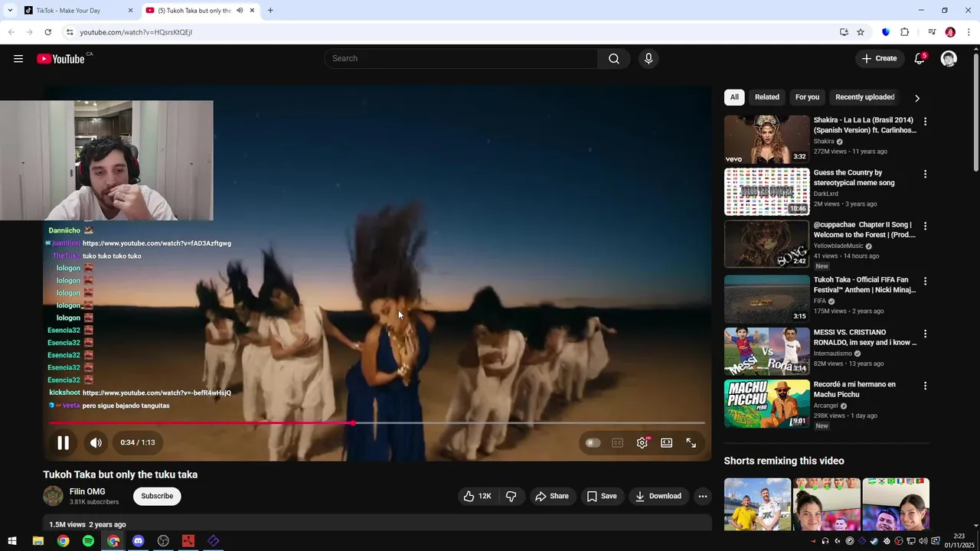The image size is (980, 551).
Task: Download the video
Action: [x=658, y=496]
